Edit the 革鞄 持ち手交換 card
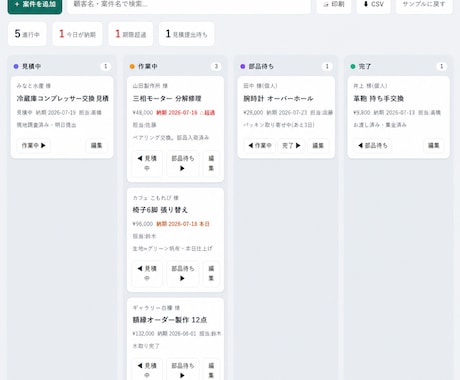460x380 pixels. [x=433, y=145]
